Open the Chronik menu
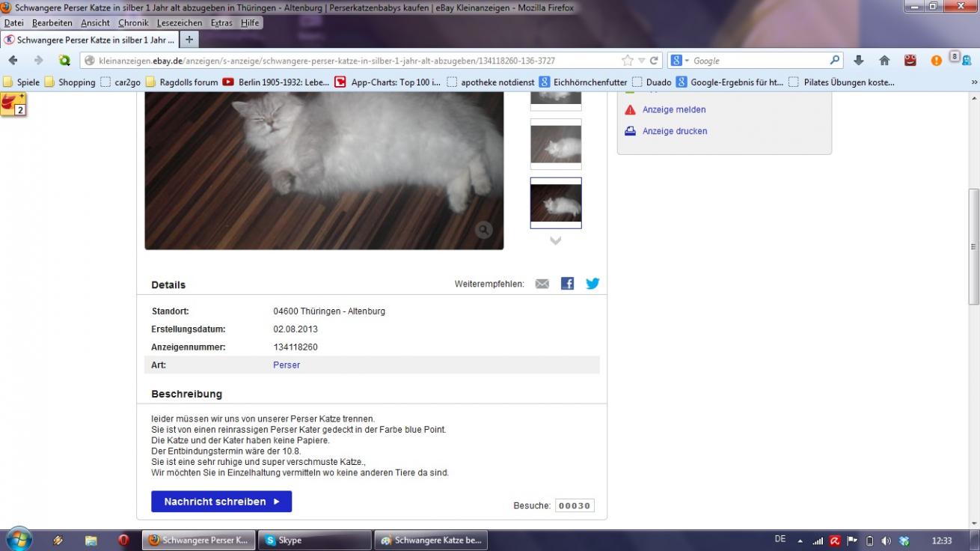This screenshot has width=980, height=551. (x=133, y=23)
